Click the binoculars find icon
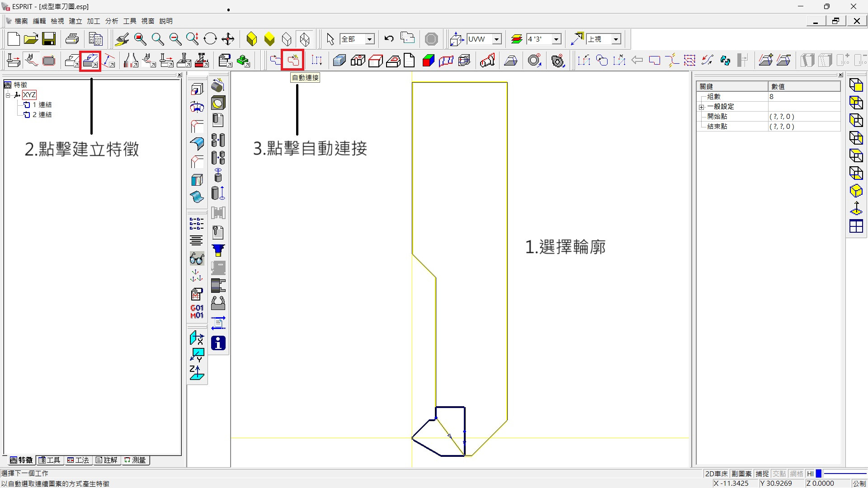This screenshot has height=488, width=868. tap(197, 258)
